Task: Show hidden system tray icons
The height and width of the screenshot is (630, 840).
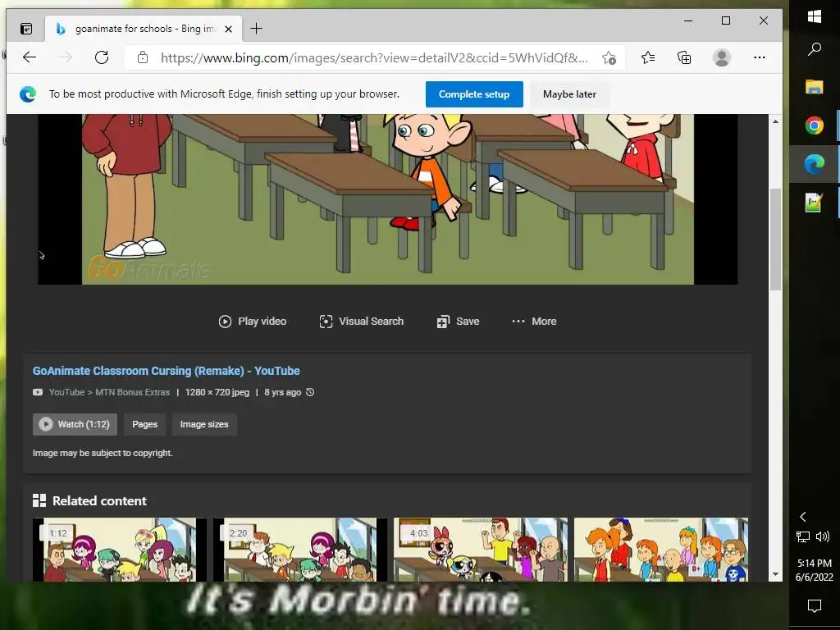Action: 802,517
